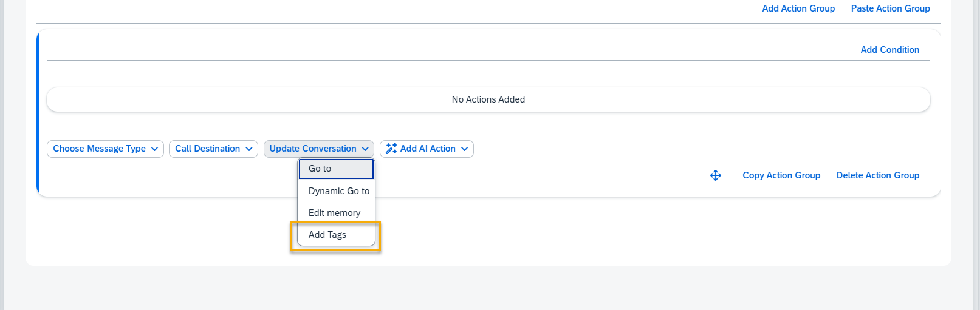Expand the Call Destination dropdown
The image size is (980, 310).
pyautogui.click(x=207, y=149)
